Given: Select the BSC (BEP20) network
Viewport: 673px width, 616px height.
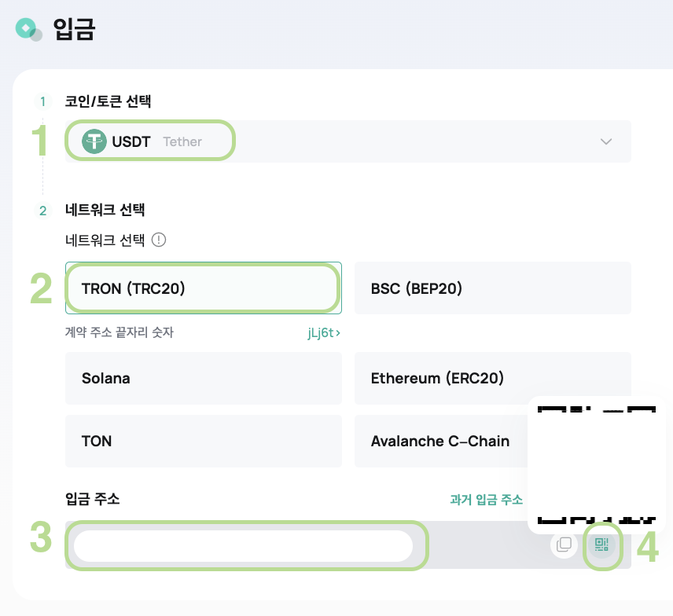Looking at the screenshot, I should pos(493,288).
